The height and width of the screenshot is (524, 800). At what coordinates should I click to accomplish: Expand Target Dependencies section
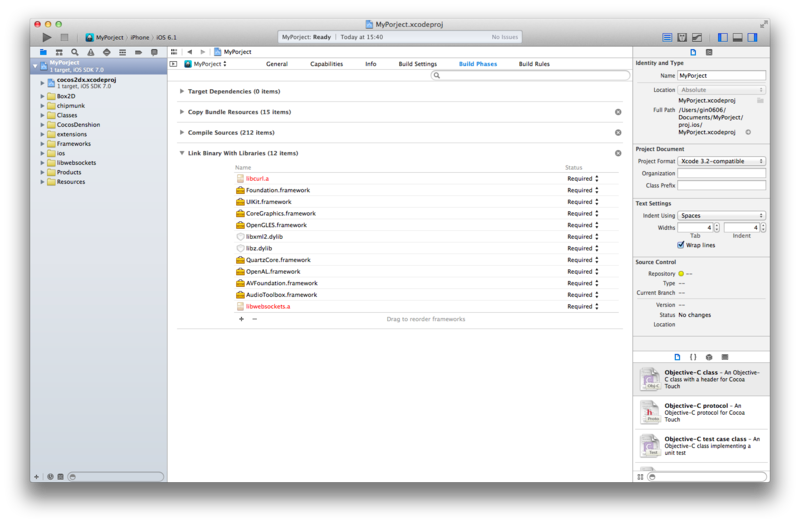pyautogui.click(x=182, y=91)
